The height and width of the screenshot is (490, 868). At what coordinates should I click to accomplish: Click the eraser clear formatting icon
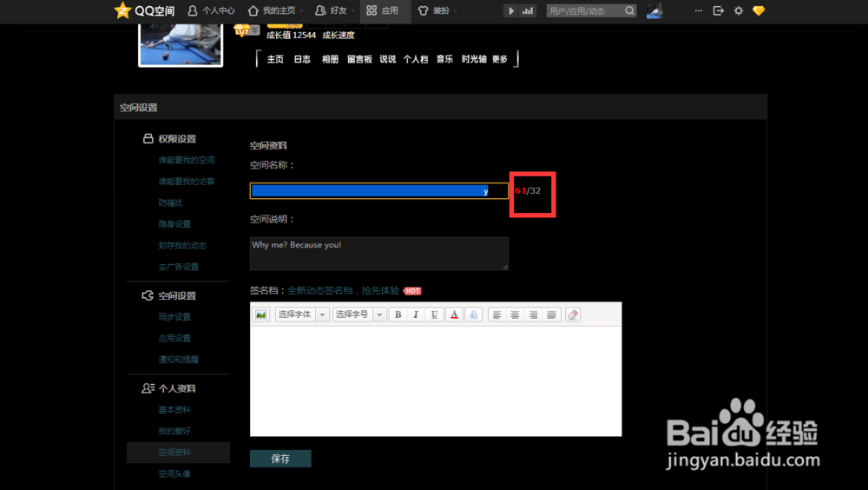point(573,315)
